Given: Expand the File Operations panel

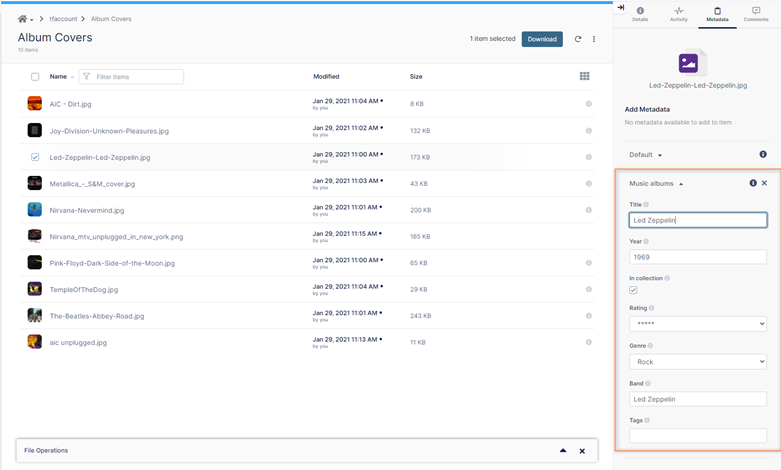Looking at the screenshot, I should point(563,451).
